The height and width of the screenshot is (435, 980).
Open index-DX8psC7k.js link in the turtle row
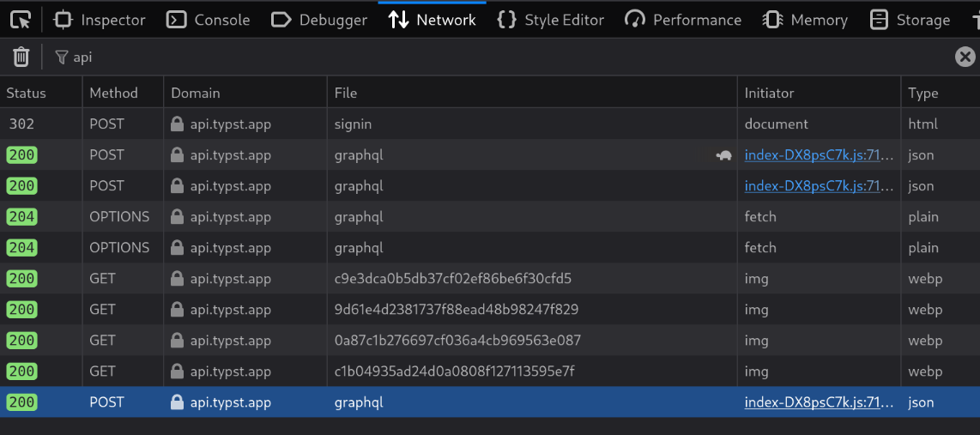tap(820, 155)
